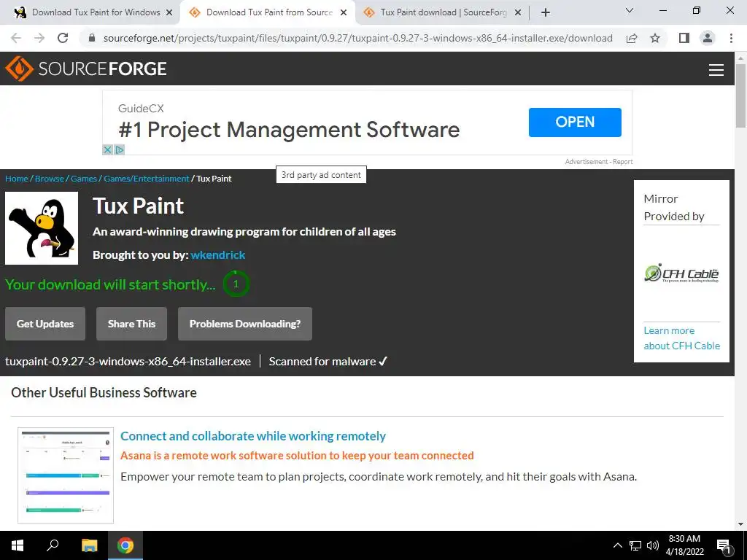Click the volume speaker icon
The height and width of the screenshot is (560, 747).
click(653, 545)
